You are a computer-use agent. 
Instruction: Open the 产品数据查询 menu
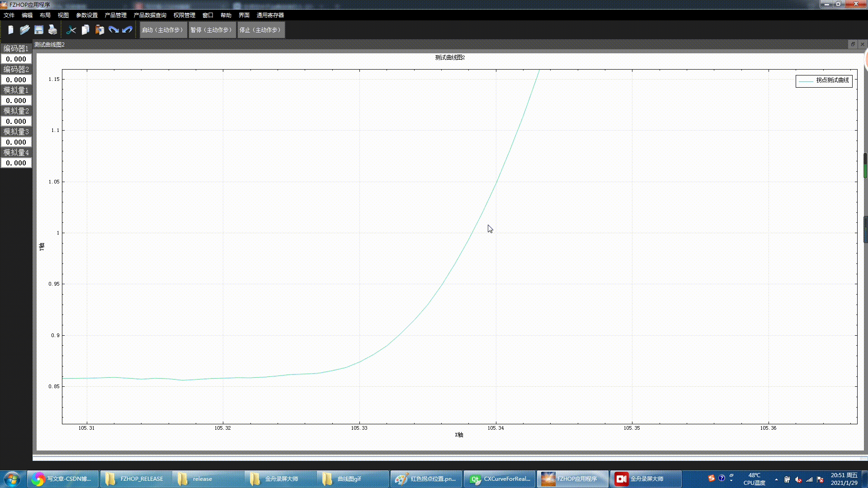pos(150,15)
